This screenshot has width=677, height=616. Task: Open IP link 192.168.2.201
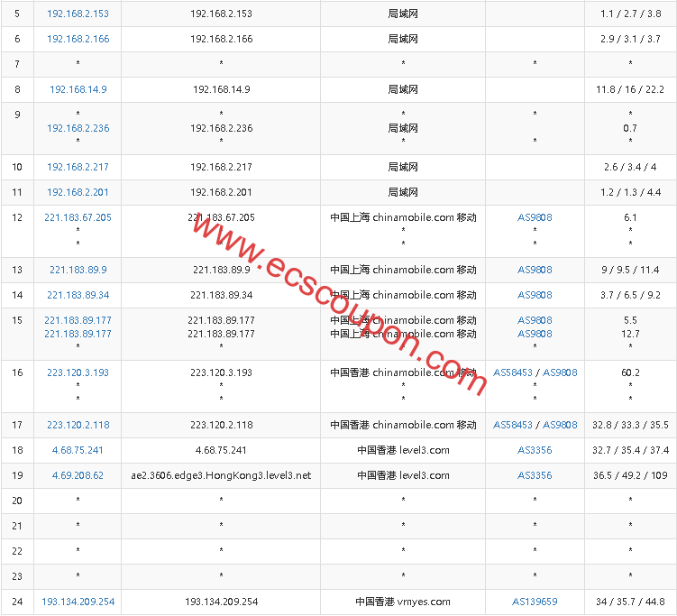[78, 192]
